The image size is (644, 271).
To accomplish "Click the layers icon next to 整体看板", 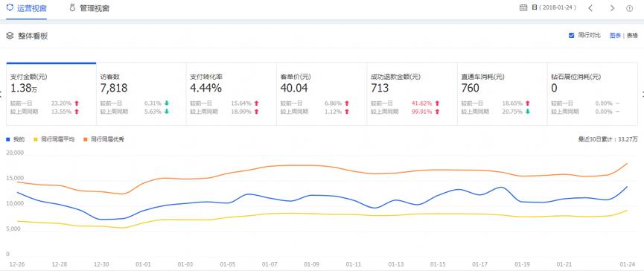I will click(10, 36).
